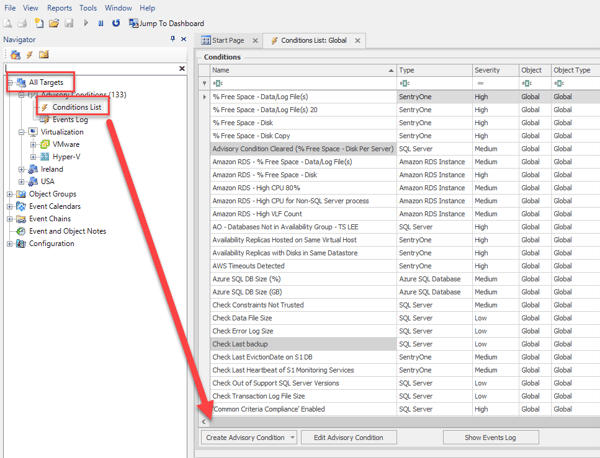Sort by the Severity column header
Screen dimensions: 600x458
coord(496,70)
